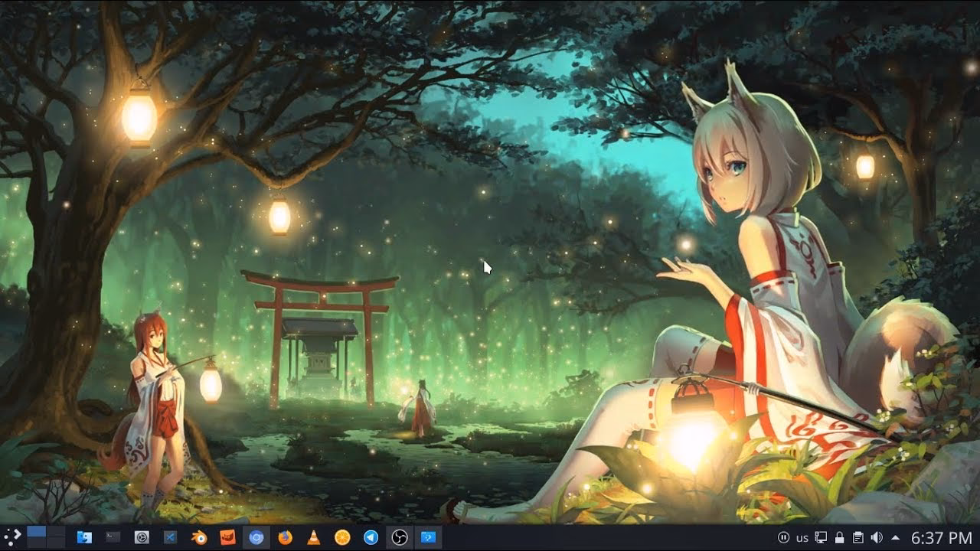Image resolution: width=980 pixels, height=551 pixels.
Task: Click the lock screen tray icon
Action: [839, 537]
